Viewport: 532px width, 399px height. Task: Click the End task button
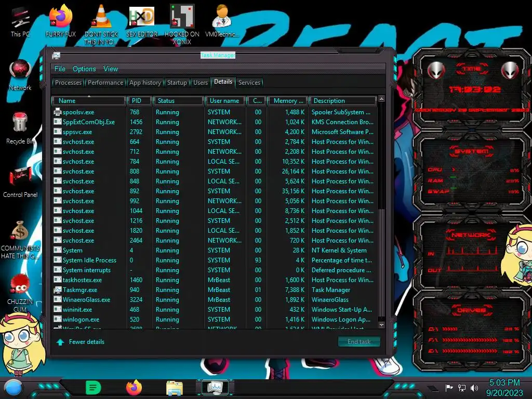tap(359, 342)
